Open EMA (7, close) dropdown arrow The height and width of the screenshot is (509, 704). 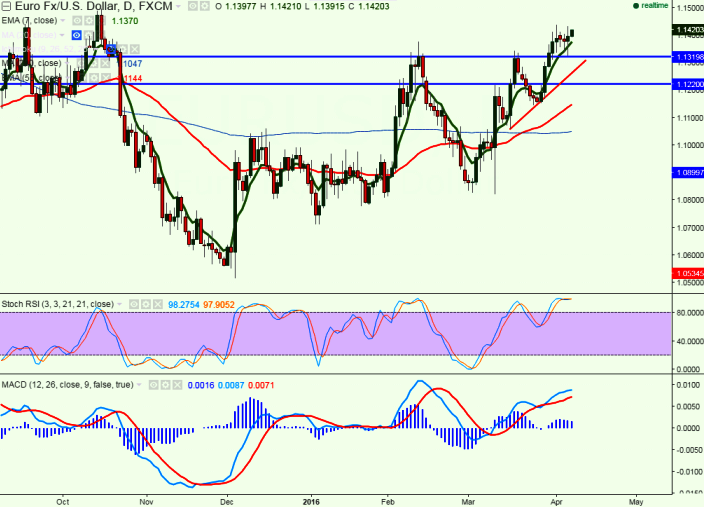[63, 21]
